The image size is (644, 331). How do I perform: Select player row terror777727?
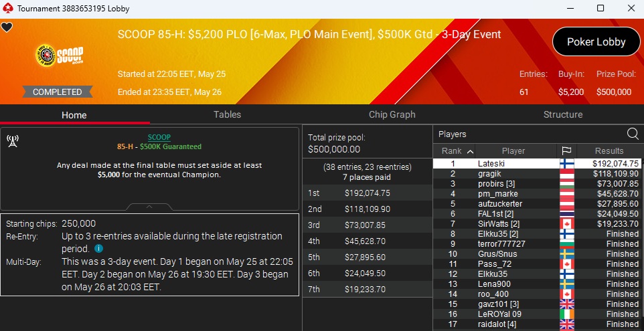click(538, 244)
